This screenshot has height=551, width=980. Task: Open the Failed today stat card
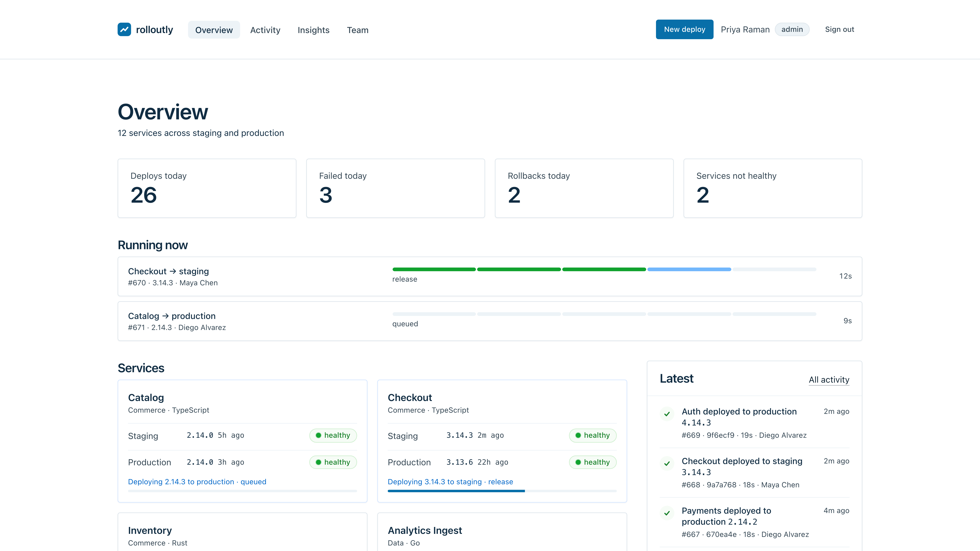396,188
